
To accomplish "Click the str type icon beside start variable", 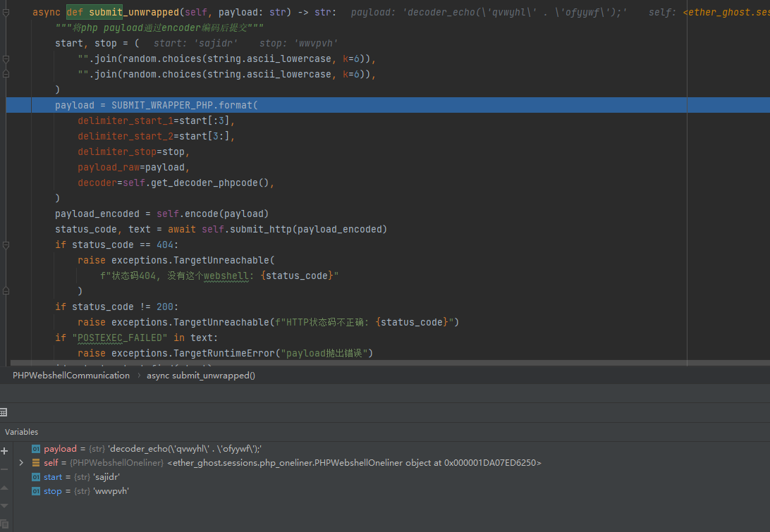I will [x=36, y=477].
